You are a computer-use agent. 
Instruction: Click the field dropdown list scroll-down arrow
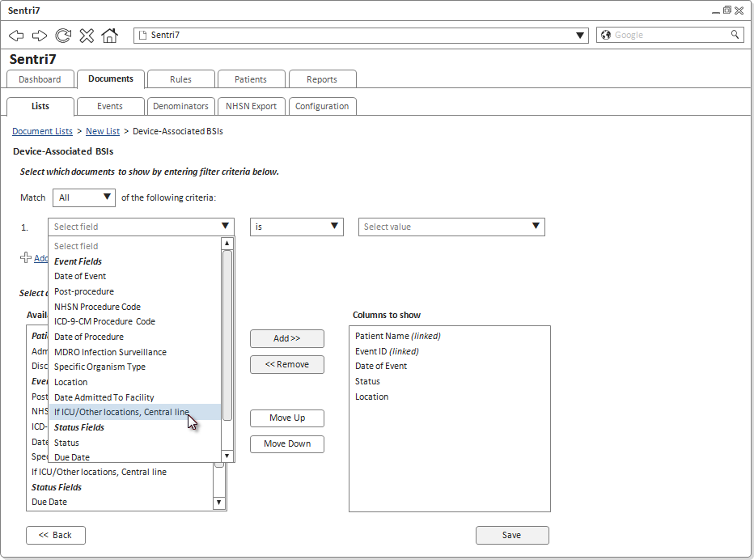pyautogui.click(x=227, y=456)
